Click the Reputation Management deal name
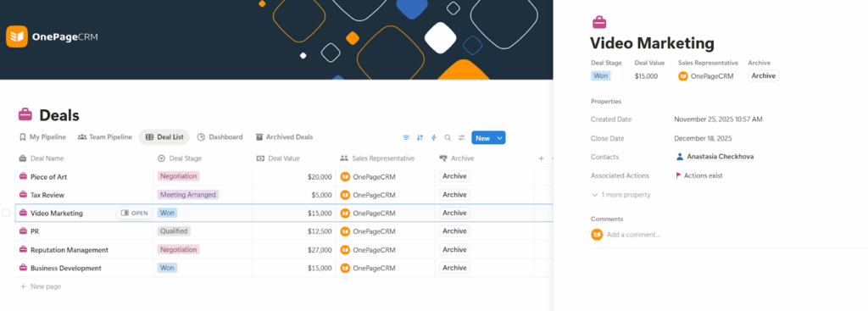Screen dimensions: 868x311 (70, 250)
